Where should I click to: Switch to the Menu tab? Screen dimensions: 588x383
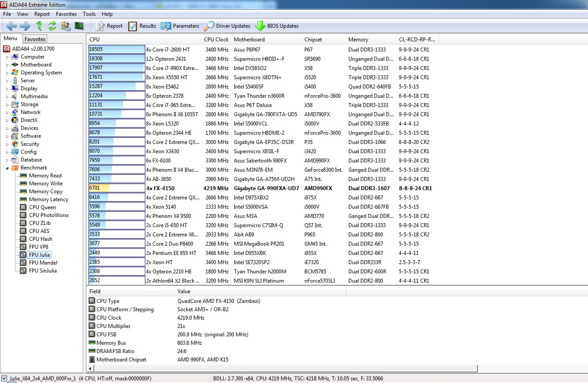point(11,38)
